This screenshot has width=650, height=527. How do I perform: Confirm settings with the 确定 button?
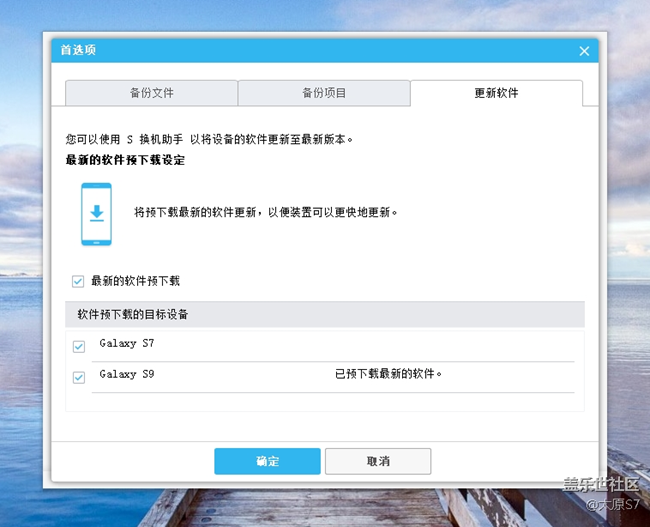point(267,461)
